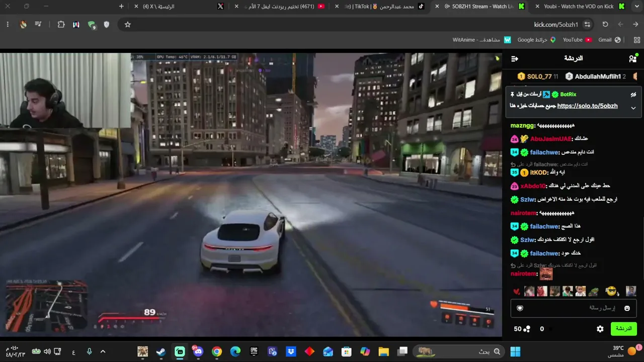Open a new browser tab
This screenshot has width=644, height=362.
[x=121, y=7]
